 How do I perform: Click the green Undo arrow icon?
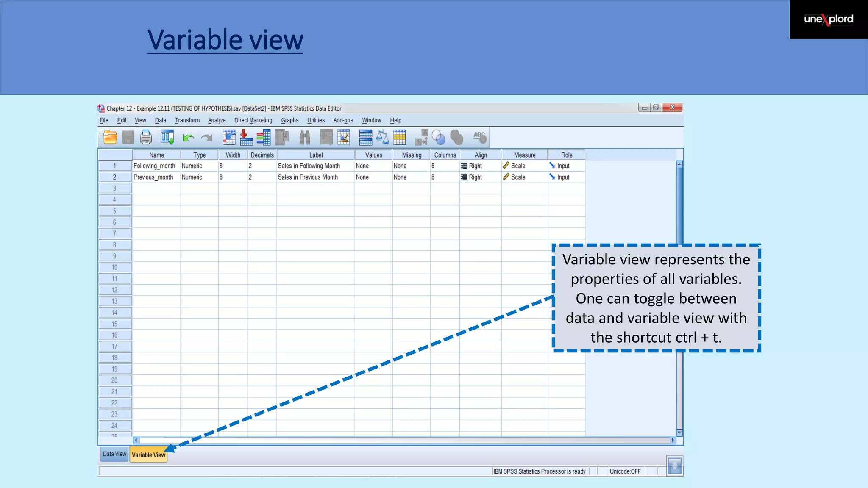point(188,138)
